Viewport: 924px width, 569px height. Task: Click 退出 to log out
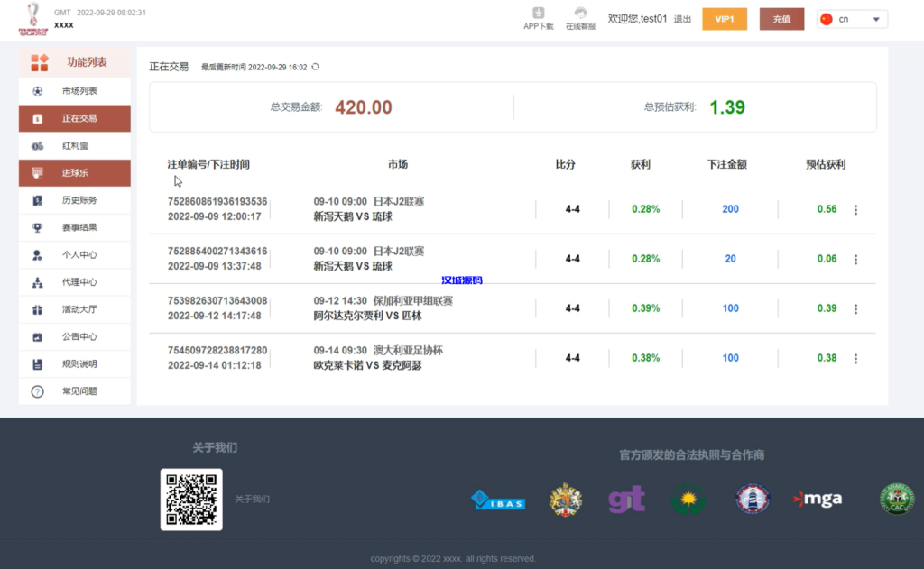click(x=681, y=18)
